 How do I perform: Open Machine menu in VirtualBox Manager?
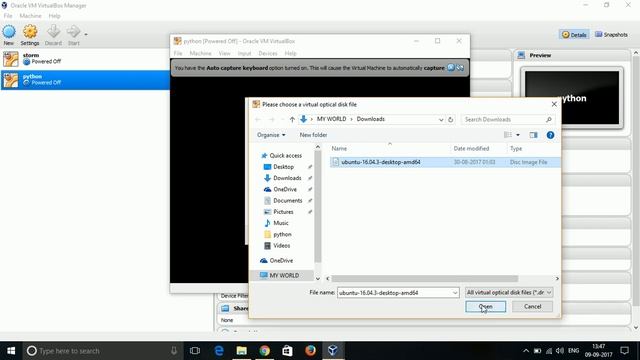(30, 16)
